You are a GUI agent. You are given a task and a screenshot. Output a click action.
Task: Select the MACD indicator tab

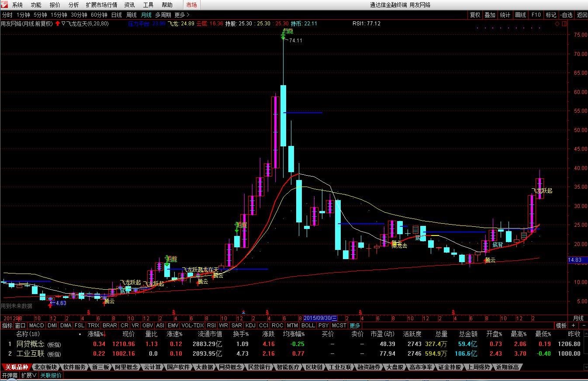click(x=37, y=326)
